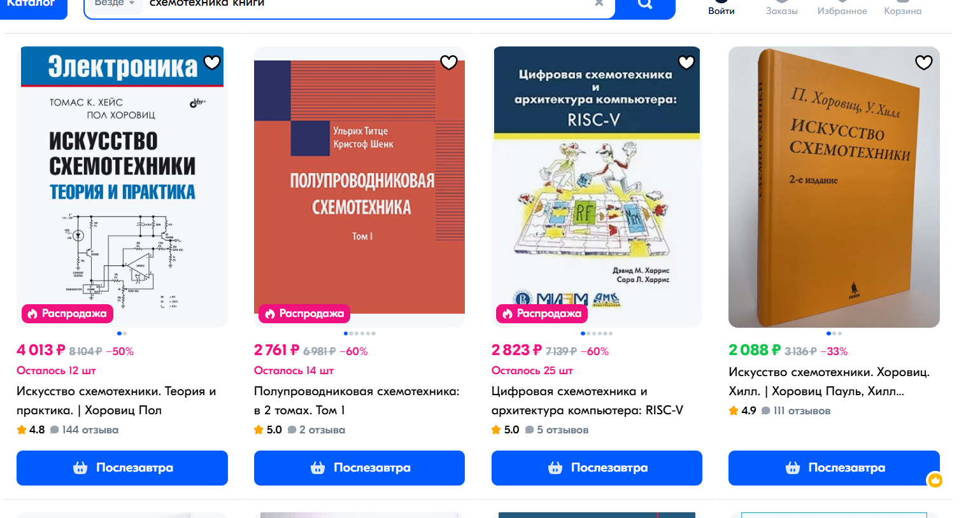Open the Везде search scope dropdown
This screenshot has height=518, width=980.
coord(115,4)
